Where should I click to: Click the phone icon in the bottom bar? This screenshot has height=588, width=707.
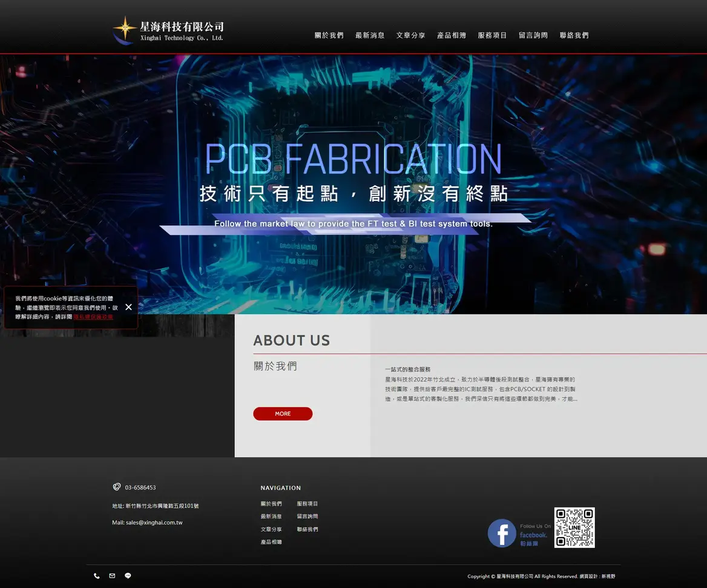click(96, 576)
